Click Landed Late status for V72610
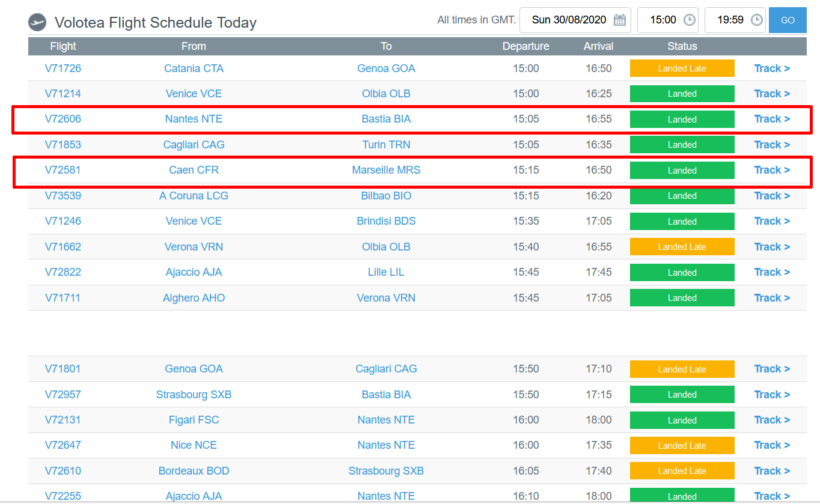 coord(682,471)
